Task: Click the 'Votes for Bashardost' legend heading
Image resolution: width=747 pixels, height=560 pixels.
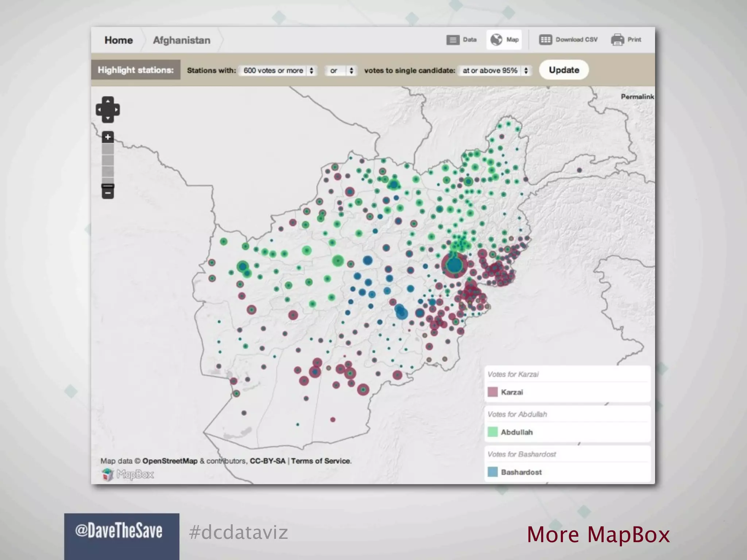Action: pos(522,455)
